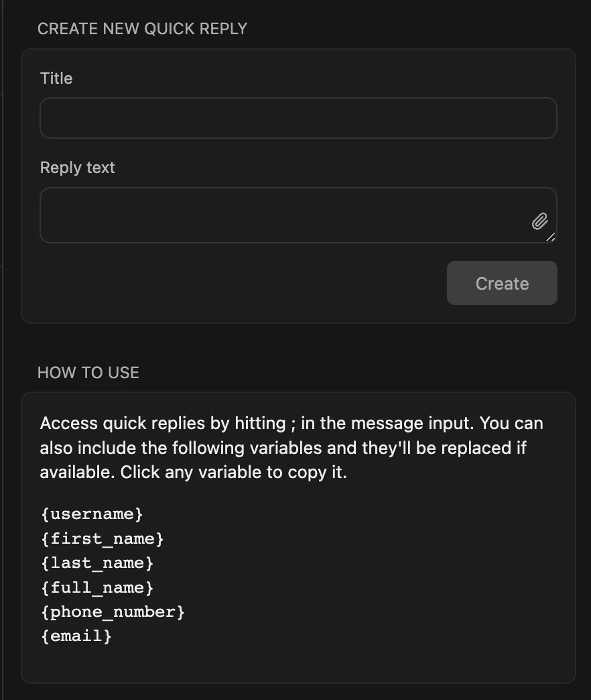Click the quick replies usage instructions text

pos(291,447)
